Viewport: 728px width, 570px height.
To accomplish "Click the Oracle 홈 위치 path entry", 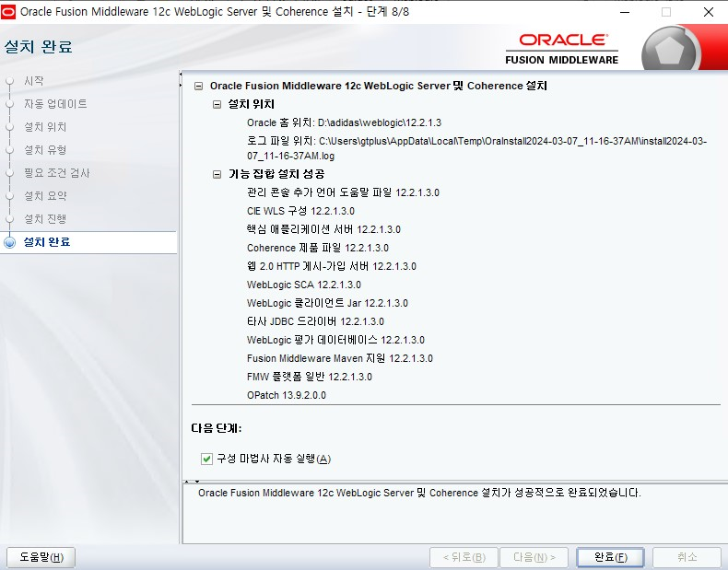I will [x=344, y=122].
